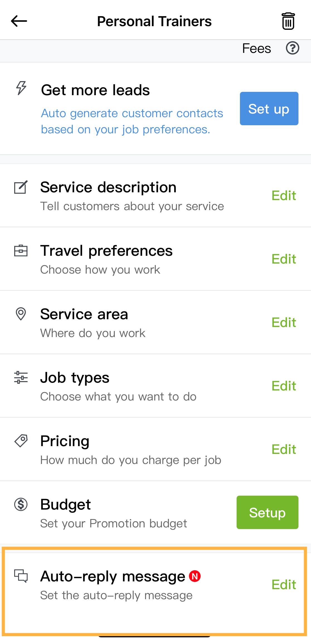Tap the Service description pencil icon
311x644 pixels.
point(21,187)
